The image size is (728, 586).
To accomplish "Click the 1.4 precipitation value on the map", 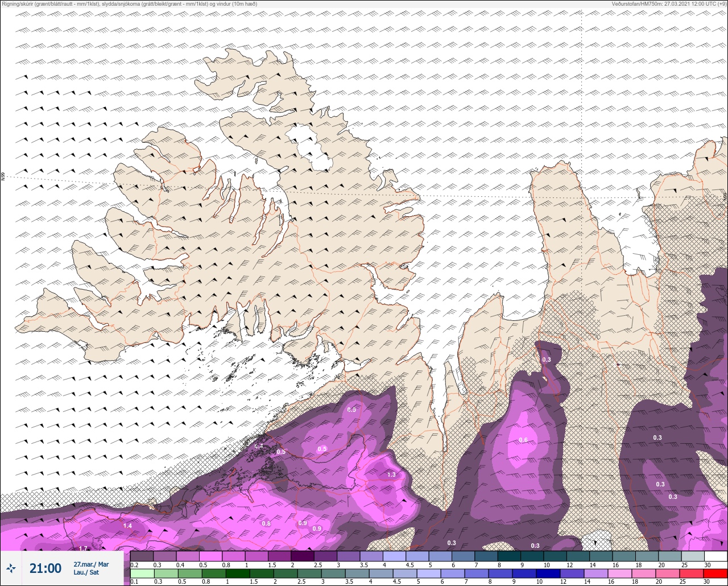I will pos(127,526).
